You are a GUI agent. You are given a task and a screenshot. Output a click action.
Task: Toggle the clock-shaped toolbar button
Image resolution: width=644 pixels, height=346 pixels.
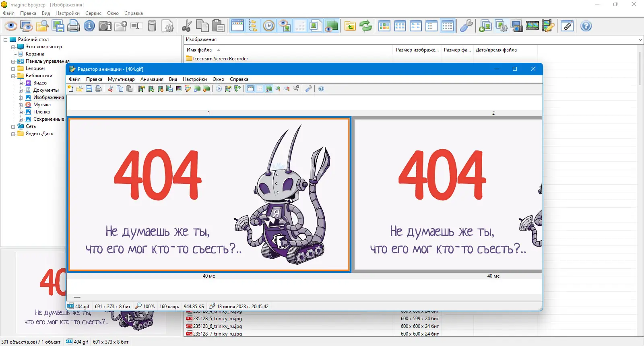269,26
